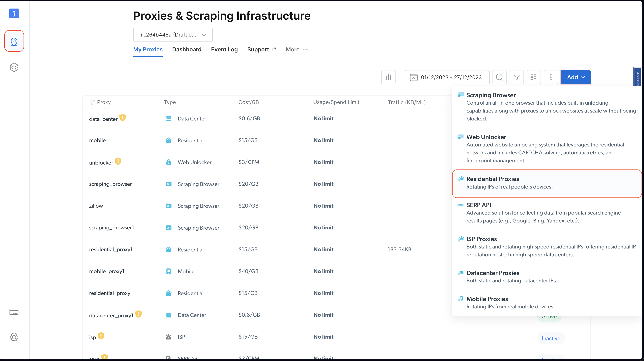Switch to the Dashboard tab
Screen dimensions: 644x361
point(187,49)
